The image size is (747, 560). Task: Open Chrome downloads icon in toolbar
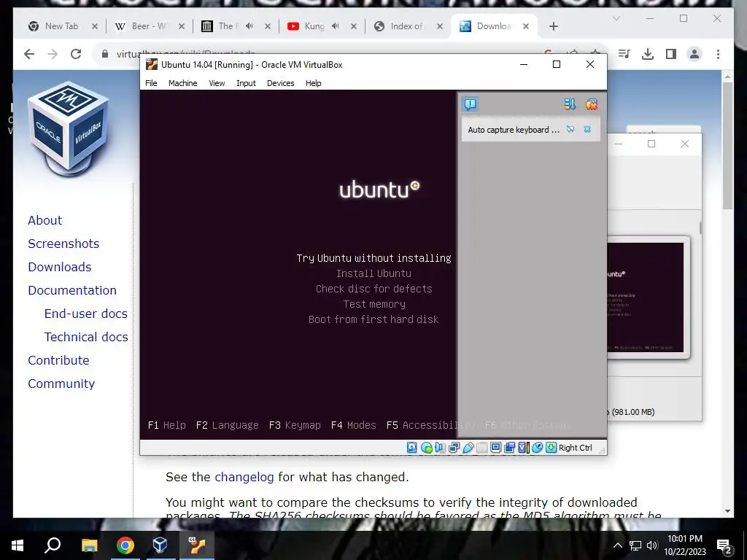coord(648,54)
